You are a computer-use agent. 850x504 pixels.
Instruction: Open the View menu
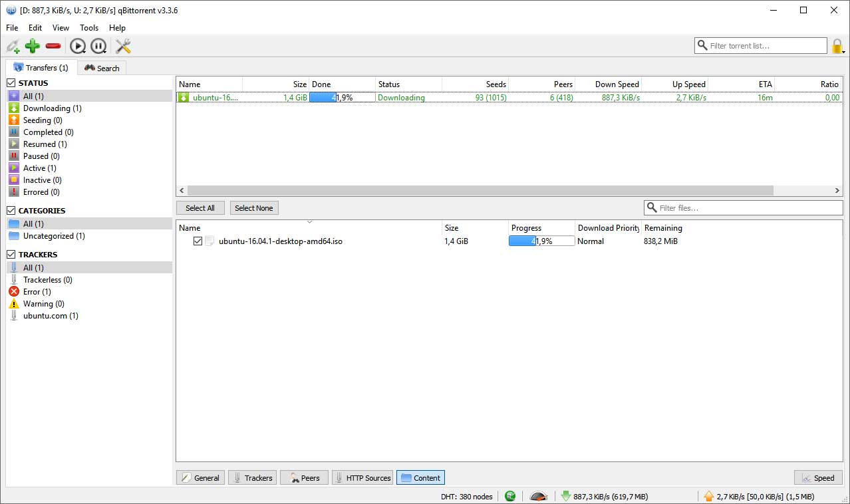61,28
